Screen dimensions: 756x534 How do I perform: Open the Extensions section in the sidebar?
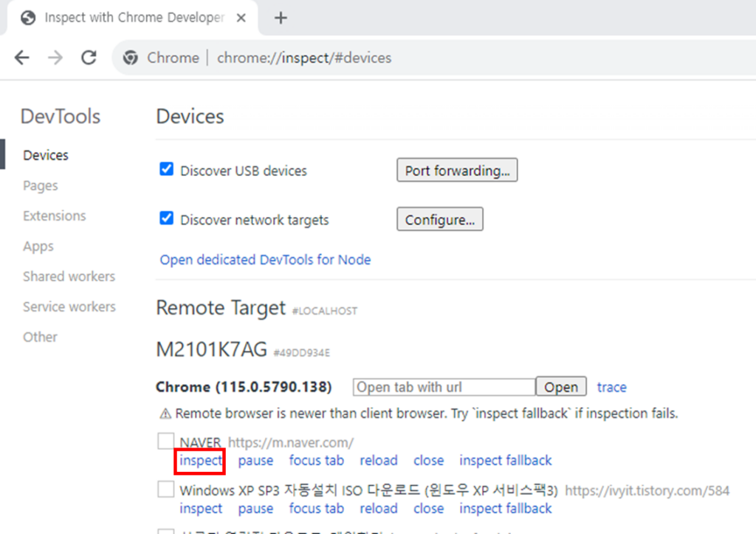54,216
